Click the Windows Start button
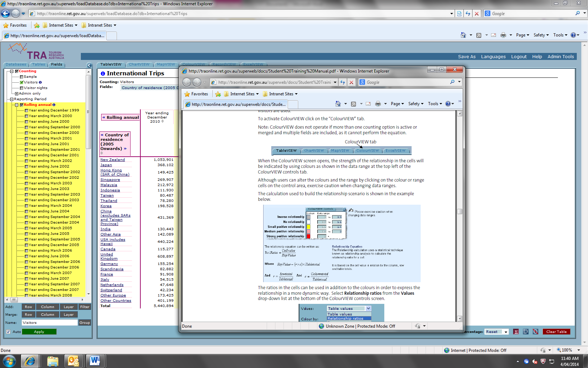 click(9, 361)
